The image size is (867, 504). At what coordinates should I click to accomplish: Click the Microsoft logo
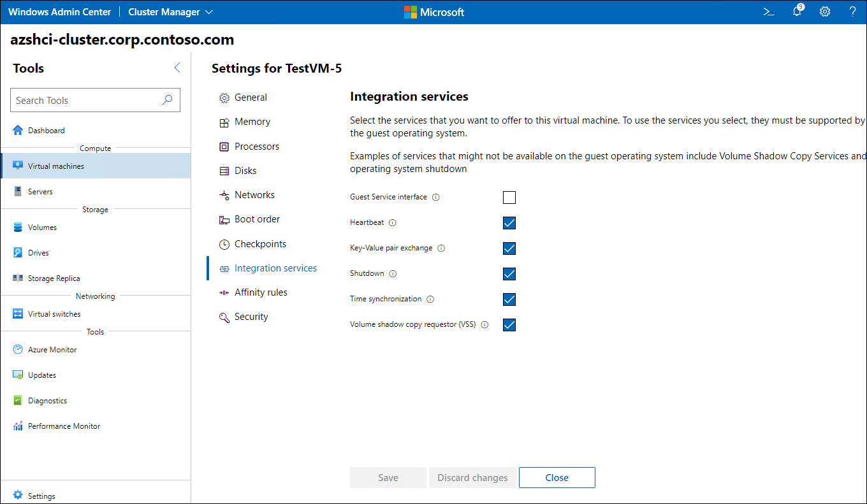434,12
